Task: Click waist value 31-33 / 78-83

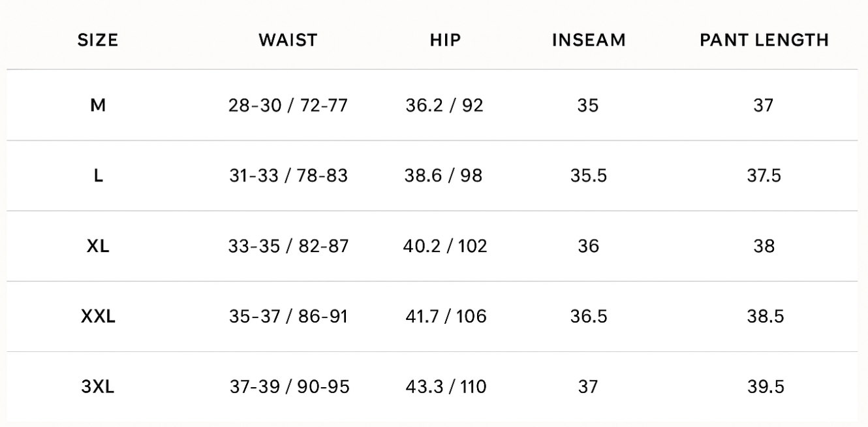Action: 288,176
